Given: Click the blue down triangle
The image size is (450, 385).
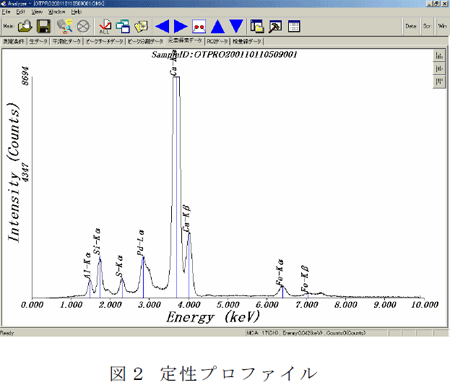Looking at the screenshot, I should tap(236, 26).
